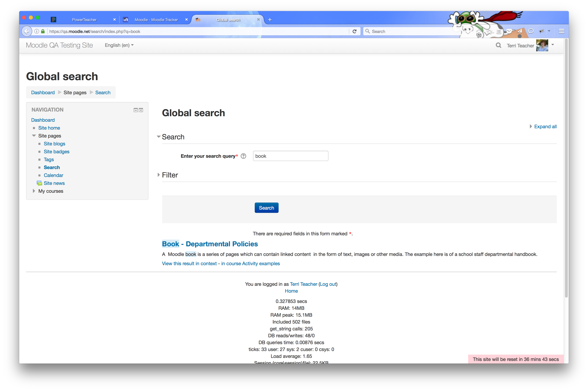Switch to PowerTeacher tab
Screen dimensions: 588x391
pyautogui.click(x=84, y=20)
